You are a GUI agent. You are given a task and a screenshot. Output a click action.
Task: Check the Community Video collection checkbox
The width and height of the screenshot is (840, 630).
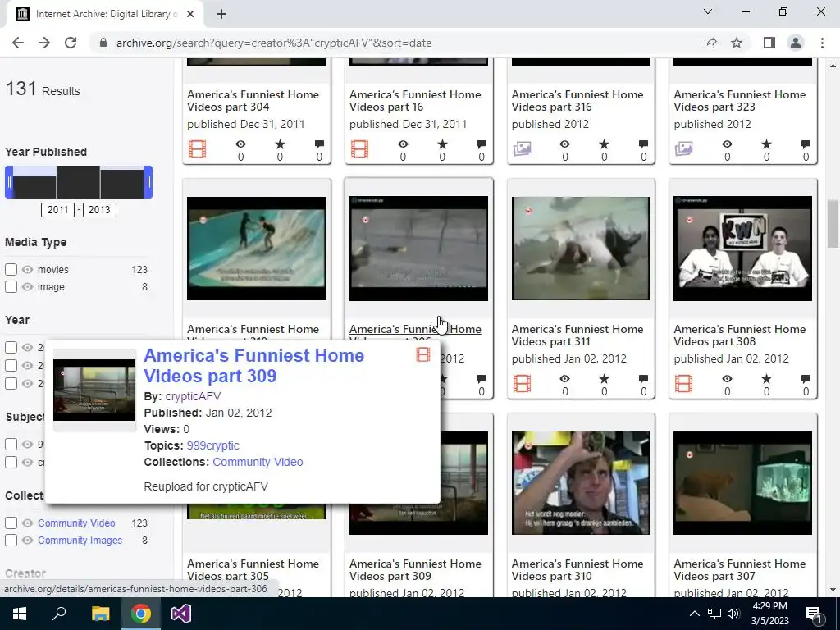pyautogui.click(x=11, y=523)
